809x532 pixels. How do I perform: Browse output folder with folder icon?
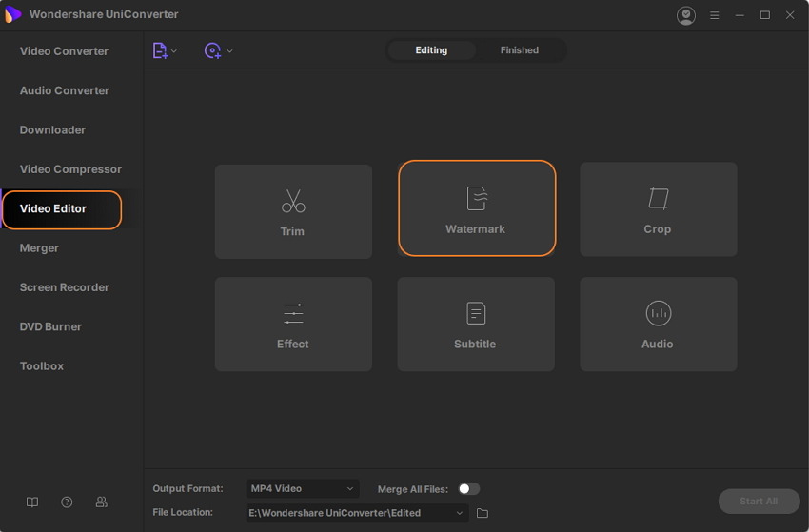coord(483,513)
